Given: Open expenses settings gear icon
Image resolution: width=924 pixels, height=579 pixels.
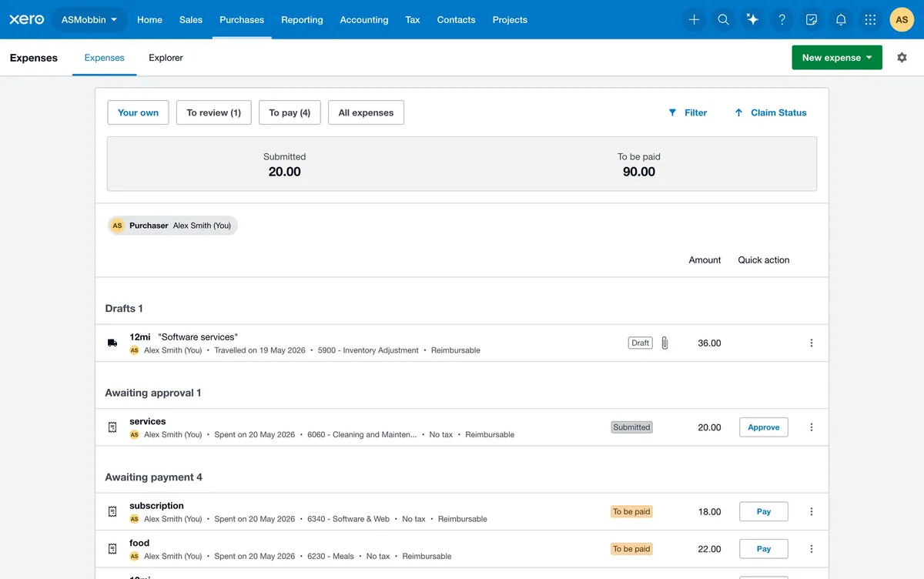Looking at the screenshot, I should coord(902,58).
